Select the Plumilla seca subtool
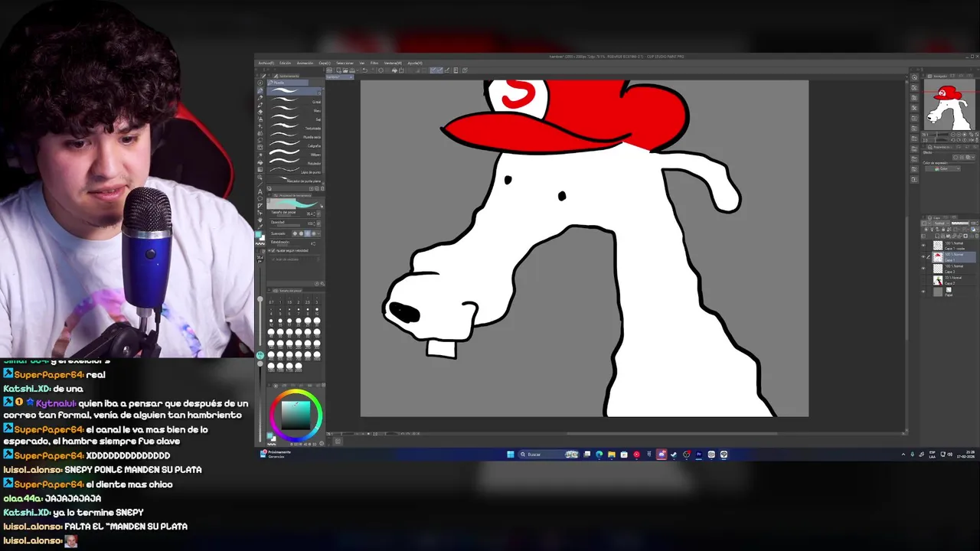 [294, 136]
